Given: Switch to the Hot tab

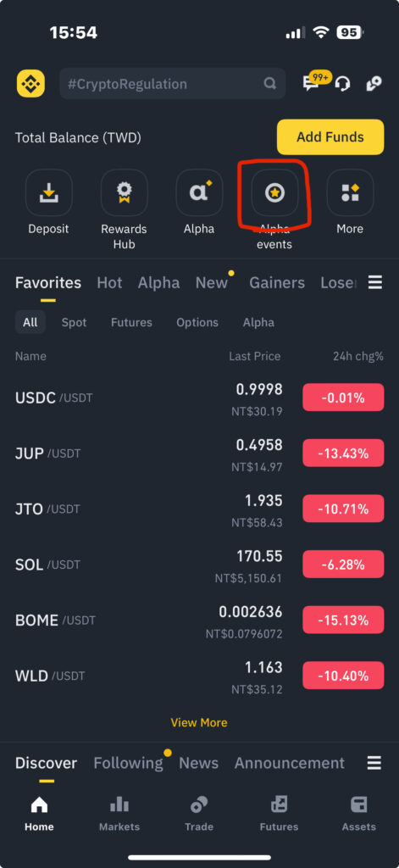Looking at the screenshot, I should pos(109,283).
